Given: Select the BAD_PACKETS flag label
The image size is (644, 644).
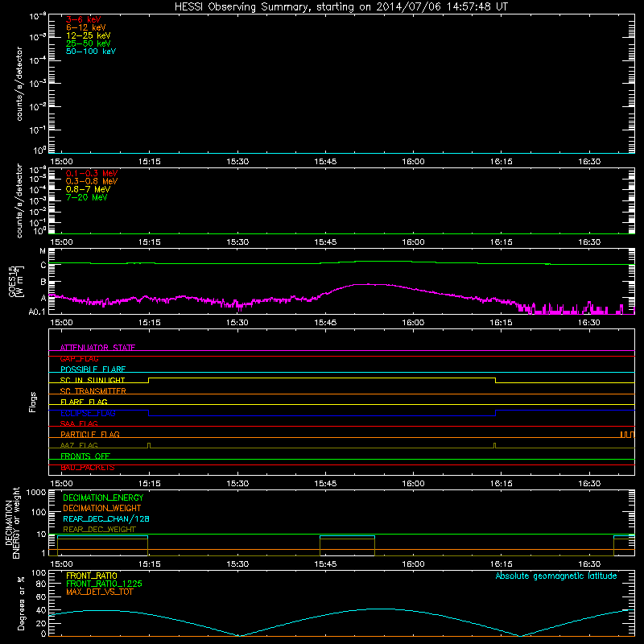Looking at the screenshot, I should tap(88, 467).
